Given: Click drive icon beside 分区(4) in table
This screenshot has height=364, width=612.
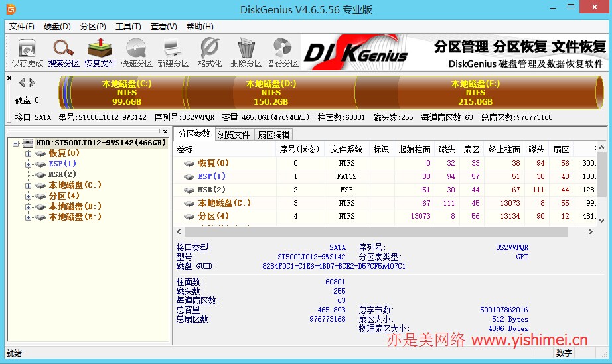Looking at the screenshot, I should click(x=189, y=217).
